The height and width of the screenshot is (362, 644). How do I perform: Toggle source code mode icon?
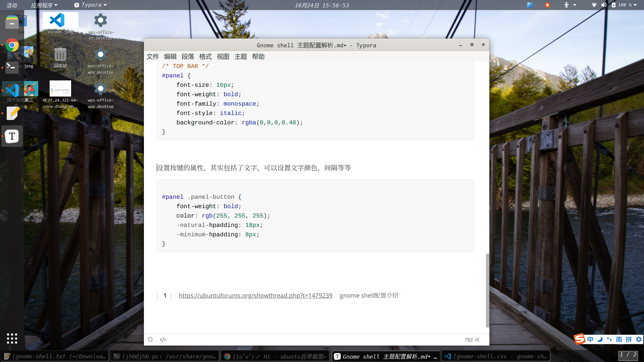point(163,340)
